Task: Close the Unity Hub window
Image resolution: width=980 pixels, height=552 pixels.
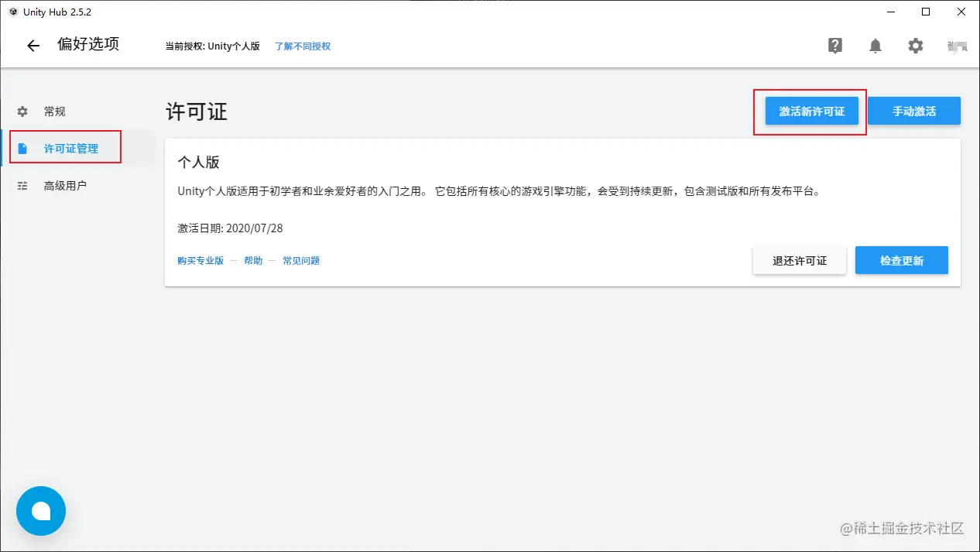Action: coord(961,12)
